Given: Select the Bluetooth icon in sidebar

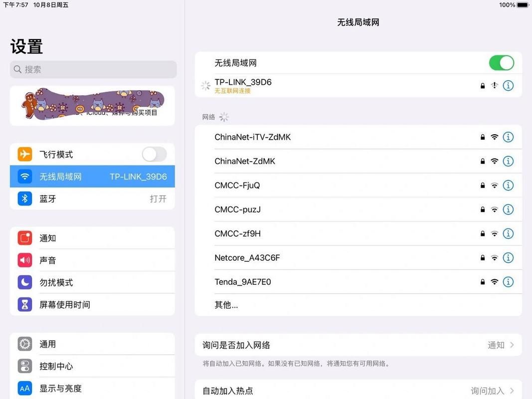Looking at the screenshot, I should tap(24, 199).
